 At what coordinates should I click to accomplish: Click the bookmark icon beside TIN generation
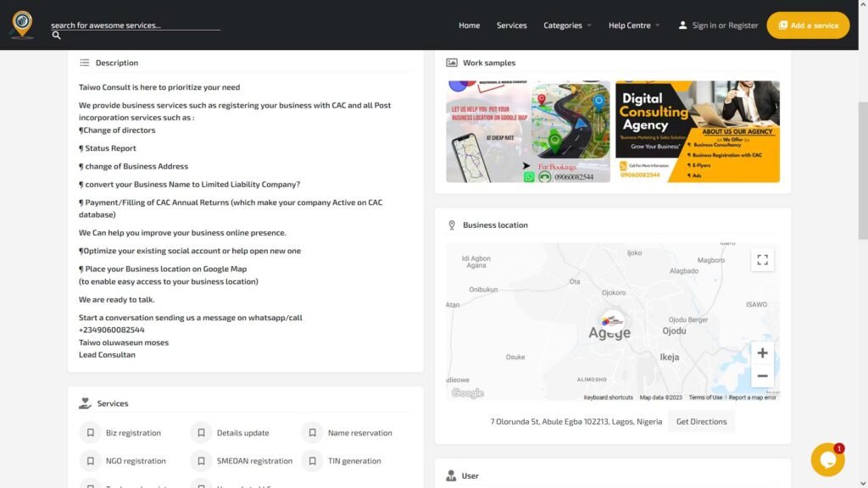(x=312, y=460)
